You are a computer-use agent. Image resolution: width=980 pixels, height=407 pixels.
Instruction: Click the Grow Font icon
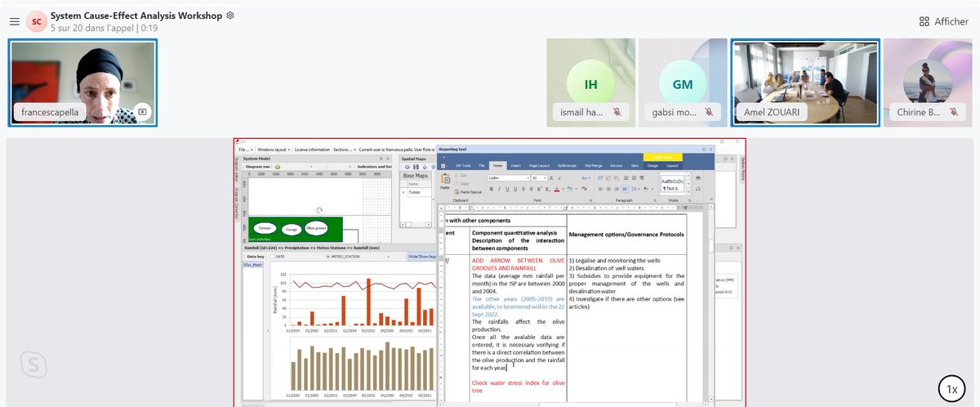tap(551, 178)
